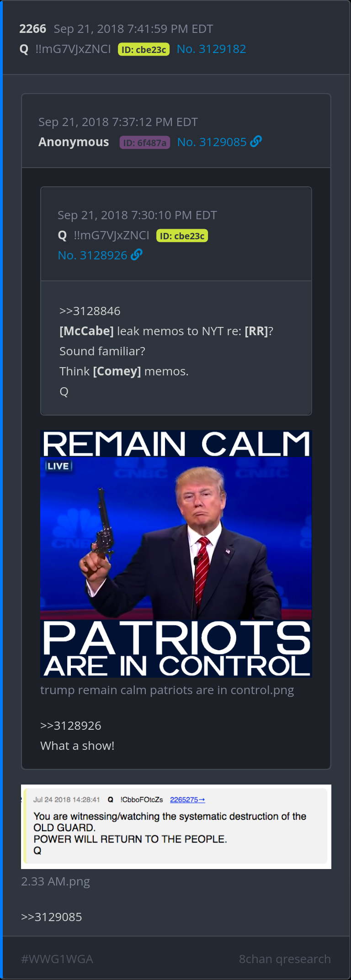
Task: Open the 2.33 AM.png screenshot image
Action: coord(176,827)
